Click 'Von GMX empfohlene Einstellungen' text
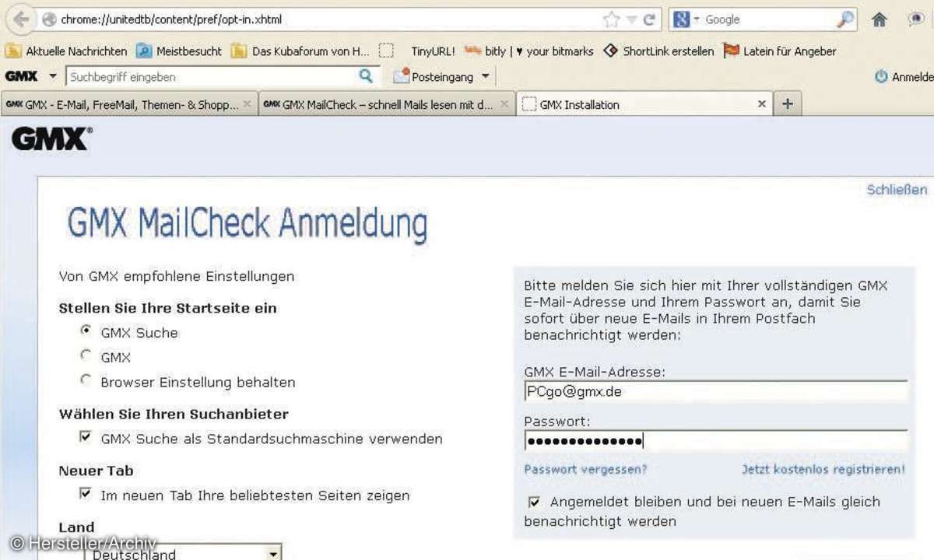934x560 pixels. [x=177, y=276]
